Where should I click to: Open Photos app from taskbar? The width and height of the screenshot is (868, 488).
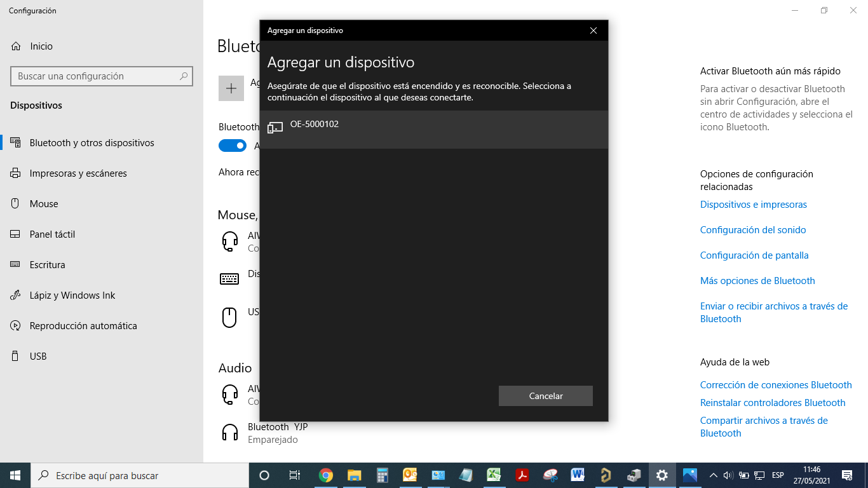(x=690, y=475)
